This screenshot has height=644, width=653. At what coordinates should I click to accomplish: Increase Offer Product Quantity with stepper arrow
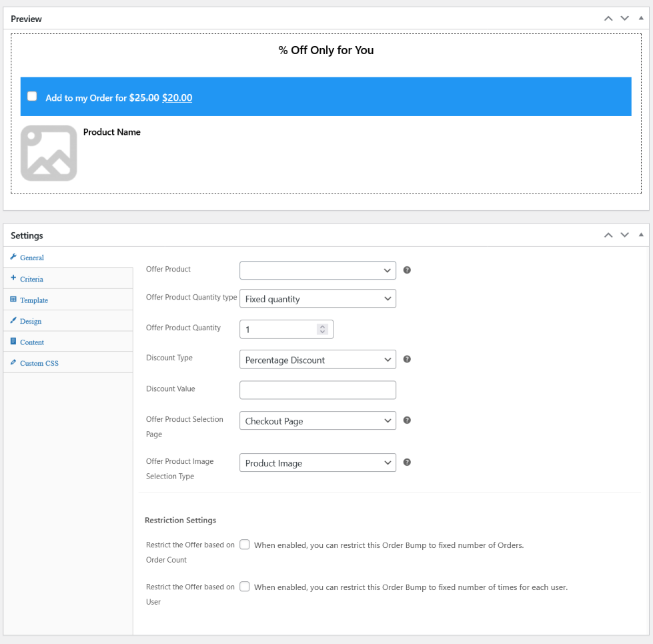point(323,326)
